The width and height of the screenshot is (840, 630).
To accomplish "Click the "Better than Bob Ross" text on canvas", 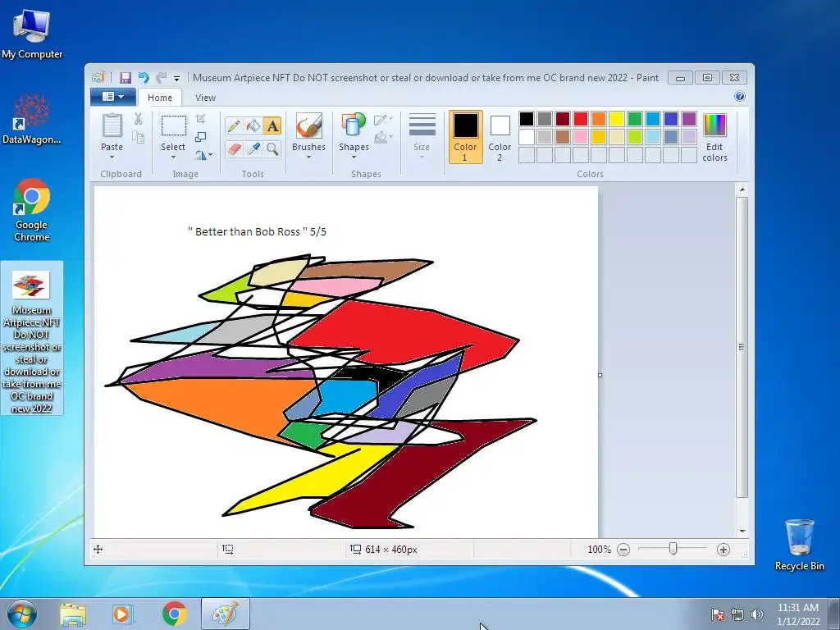I will [x=257, y=231].
